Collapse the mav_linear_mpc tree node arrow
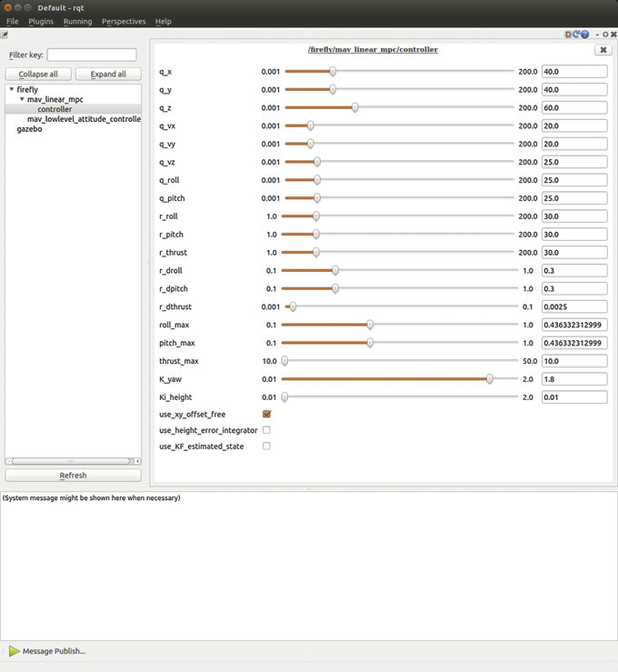Screen dimensions: 618x672 point(22,99)
